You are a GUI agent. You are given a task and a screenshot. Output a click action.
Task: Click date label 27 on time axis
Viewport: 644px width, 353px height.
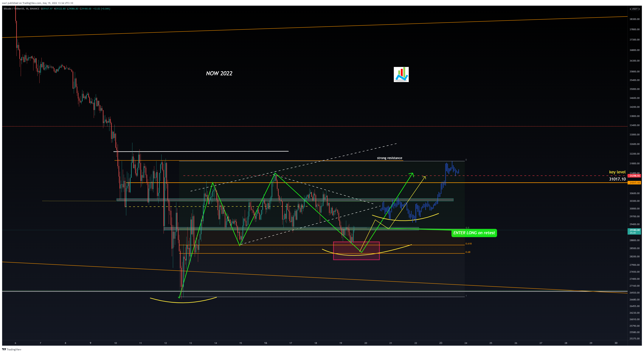541,343
